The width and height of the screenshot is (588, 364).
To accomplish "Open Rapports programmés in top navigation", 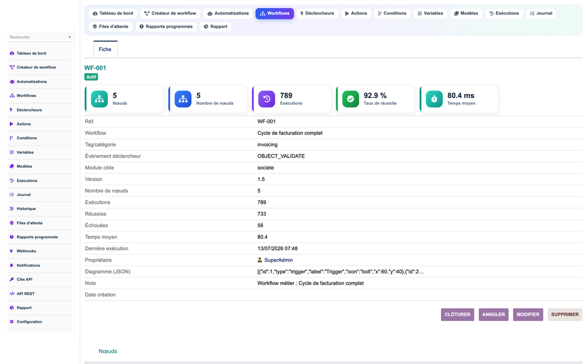I will pyautogui.click(x=166, y=26).
